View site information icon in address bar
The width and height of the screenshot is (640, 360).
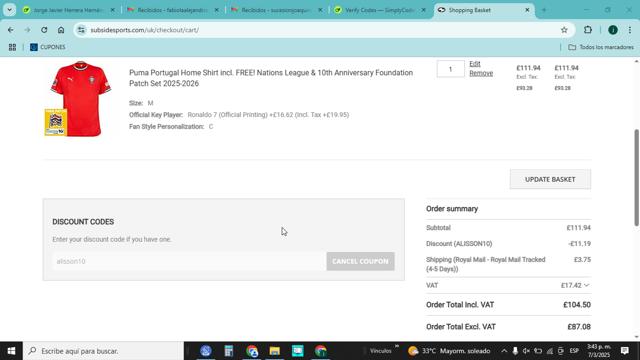(82, 30)
